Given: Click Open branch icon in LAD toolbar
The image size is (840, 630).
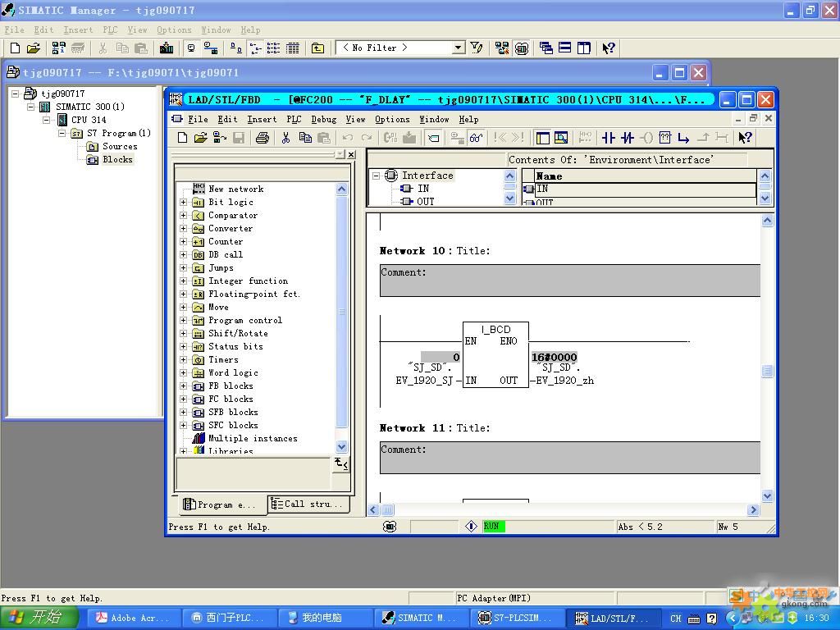Looking at the screenshot, I should (x=683, y=138).
